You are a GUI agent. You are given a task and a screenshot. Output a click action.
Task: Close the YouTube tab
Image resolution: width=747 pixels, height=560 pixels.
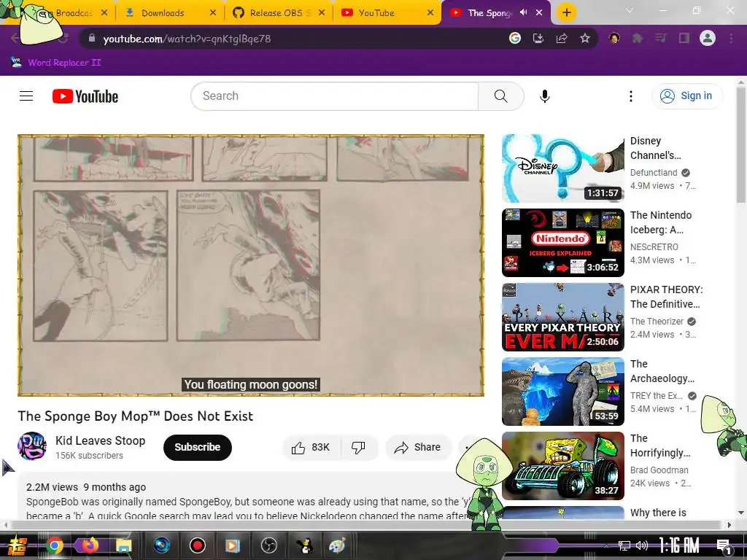point(430,13)
